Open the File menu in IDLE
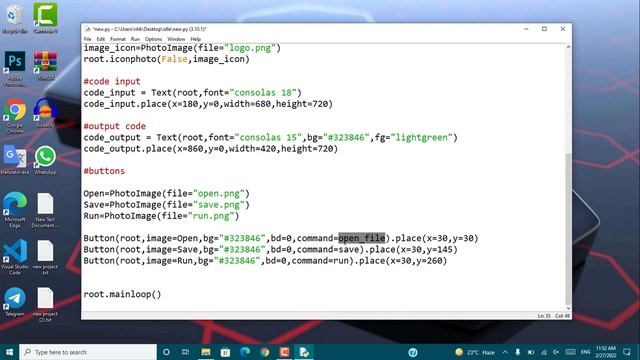The width and height of the screenshot is (640, 360). click(x=87, y=39)
